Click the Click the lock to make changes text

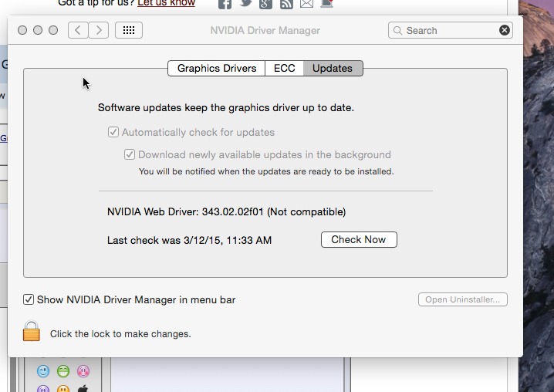click(120, 334)
